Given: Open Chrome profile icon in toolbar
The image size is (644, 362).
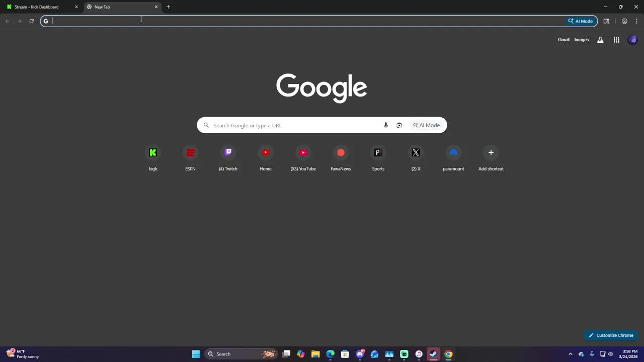Looking at the screenshot, I should (x=624, y=21).
